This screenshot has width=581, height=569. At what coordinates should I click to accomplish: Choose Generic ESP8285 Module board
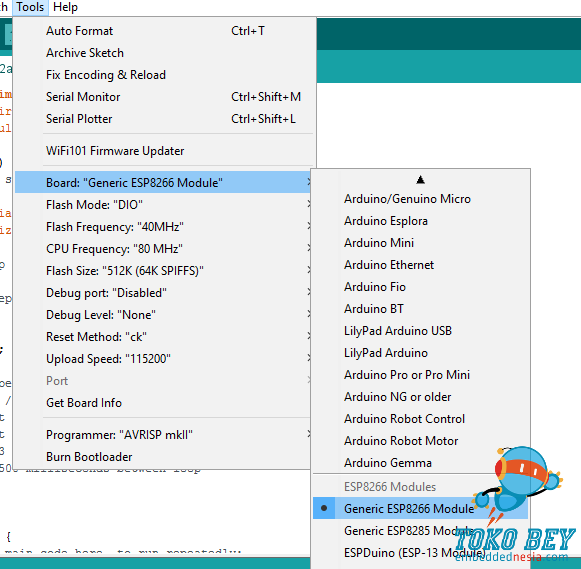click(420, 531)
